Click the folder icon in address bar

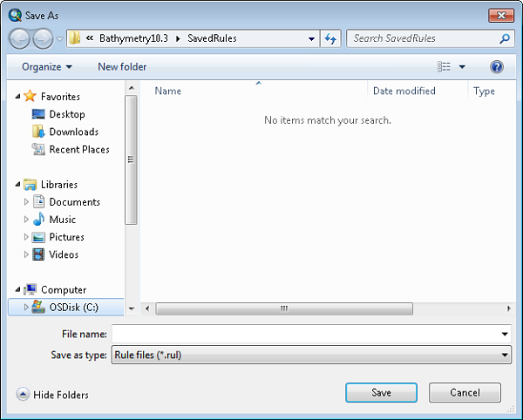point(74,38)
